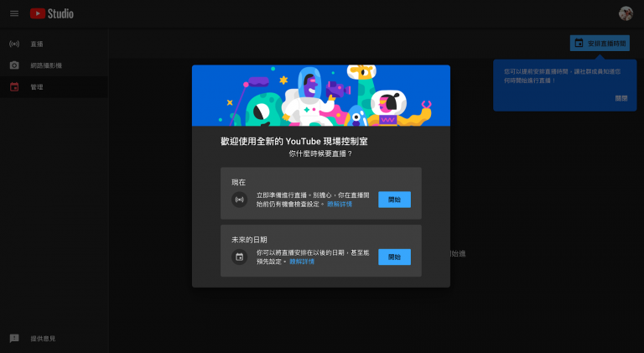Open the 網路攝影機 sidebar tab
The height and width of the screenshot is (353, 644).
click(x=54, y=65)
